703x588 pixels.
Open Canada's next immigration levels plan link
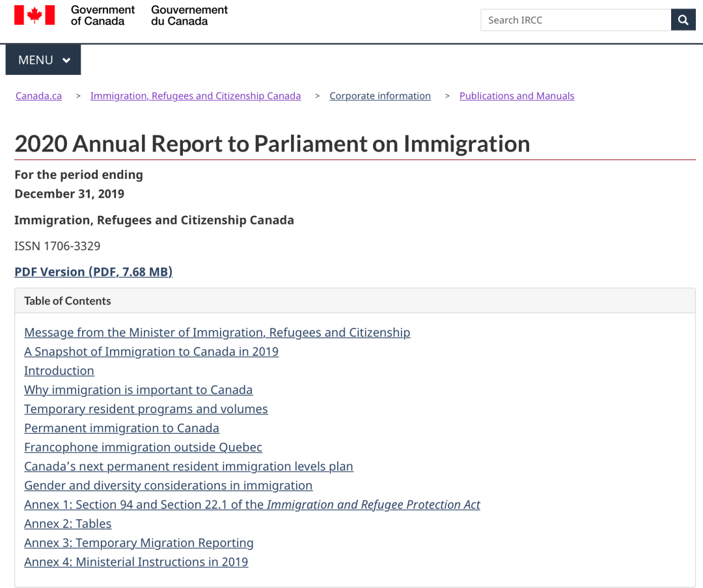[x=189, y=466]
